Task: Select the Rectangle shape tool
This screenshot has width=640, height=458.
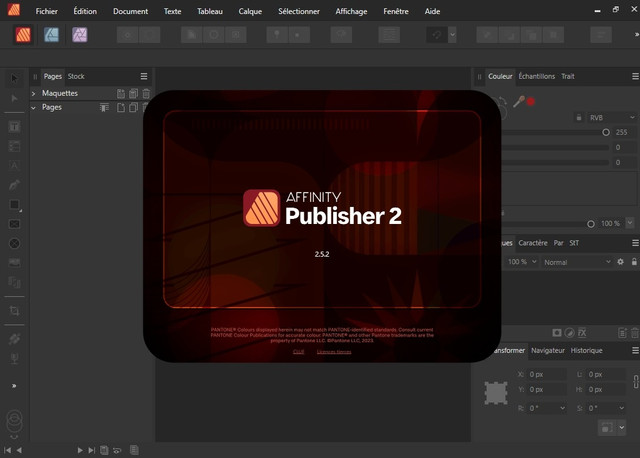Action: 14,205
